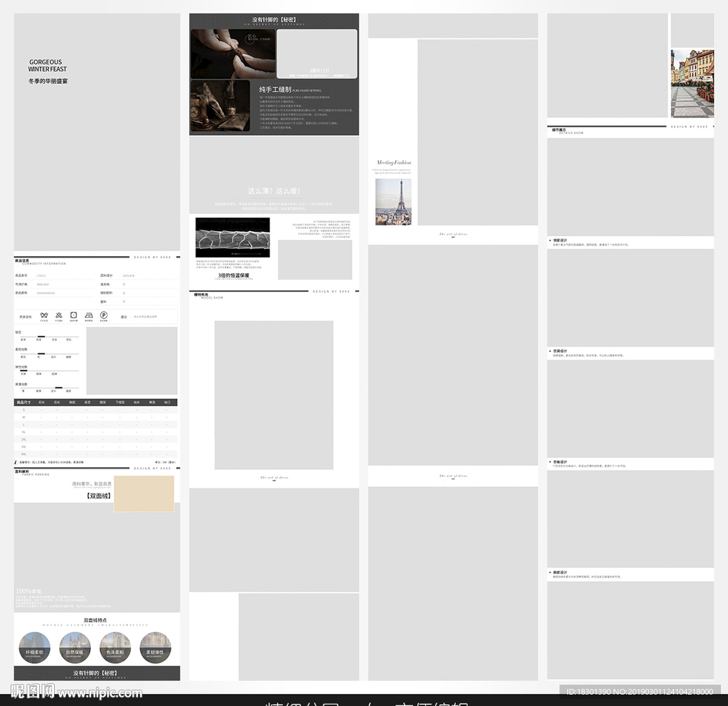
Task: Click the large model show image placeholder
Action: (274, 395)
